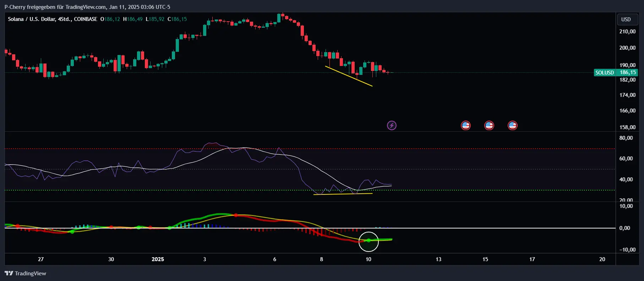Image resolution: width=644 pixels, height=281 pixels.
Task: Click the 190,00 price axis label
Action: 627,65
